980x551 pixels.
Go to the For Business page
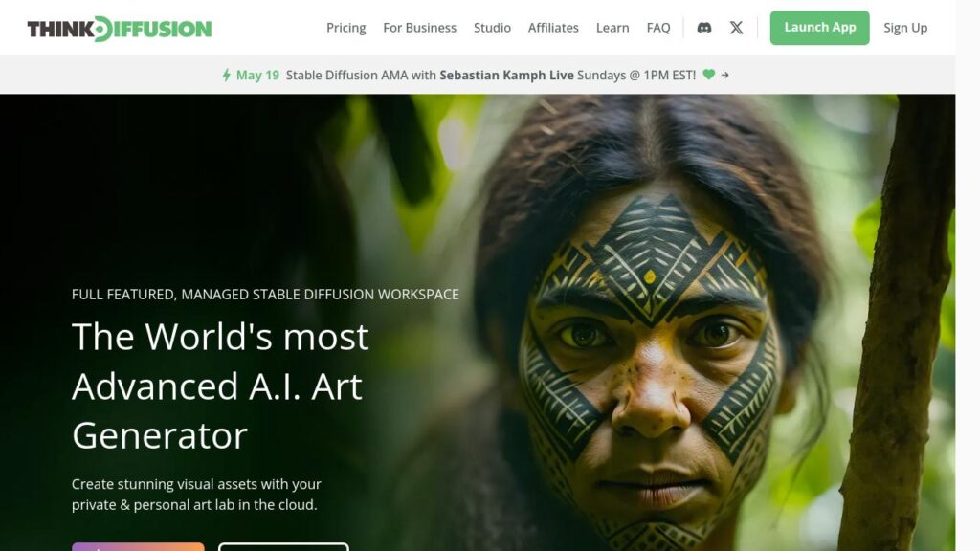[x=419, y=28]
